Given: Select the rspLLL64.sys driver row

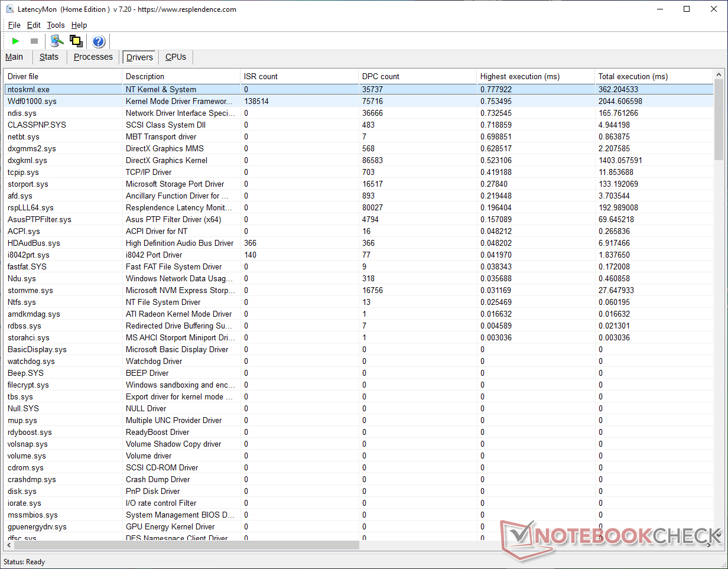Looking at the screenshot, I should [359, 207].
